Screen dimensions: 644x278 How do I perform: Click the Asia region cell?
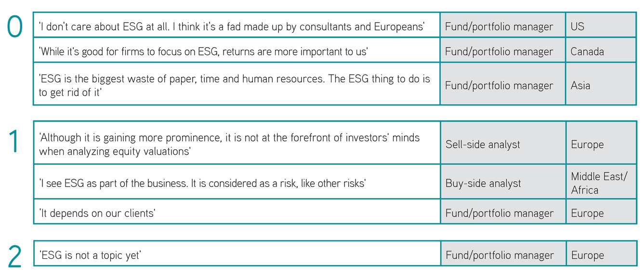point(601,84)
